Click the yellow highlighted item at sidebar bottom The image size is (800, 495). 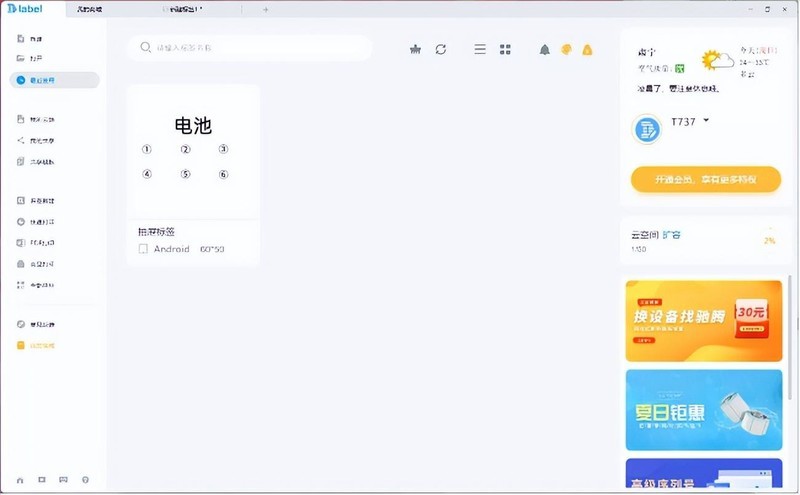point(36,345)
